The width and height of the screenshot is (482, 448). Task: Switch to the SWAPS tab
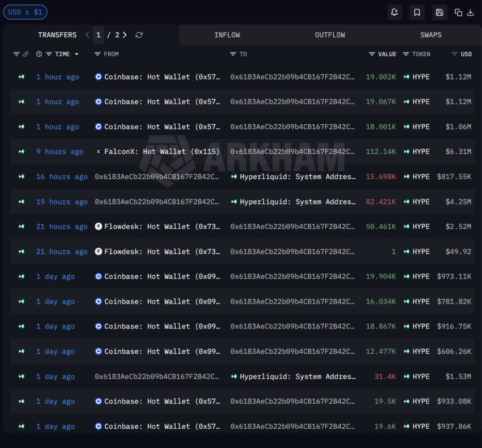coord(431,35)
